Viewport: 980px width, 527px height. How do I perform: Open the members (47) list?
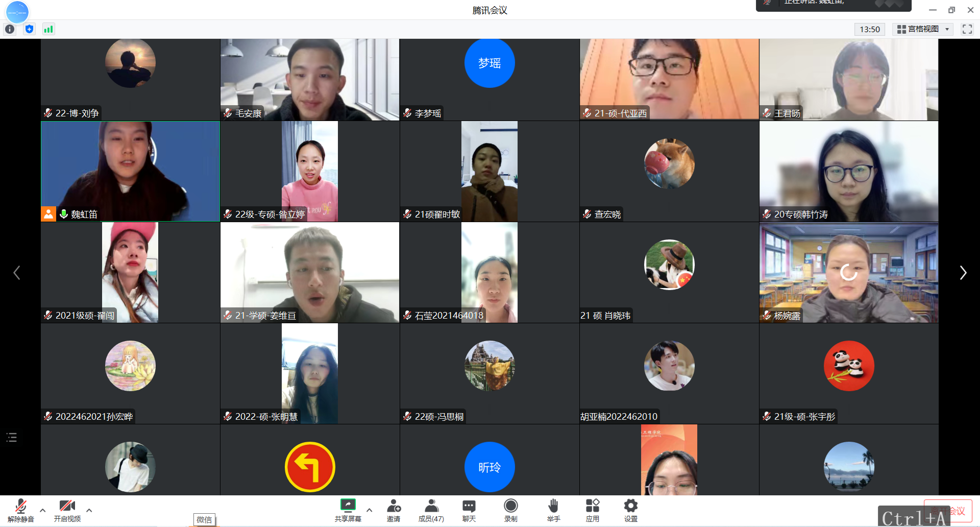tap(431, 510)
